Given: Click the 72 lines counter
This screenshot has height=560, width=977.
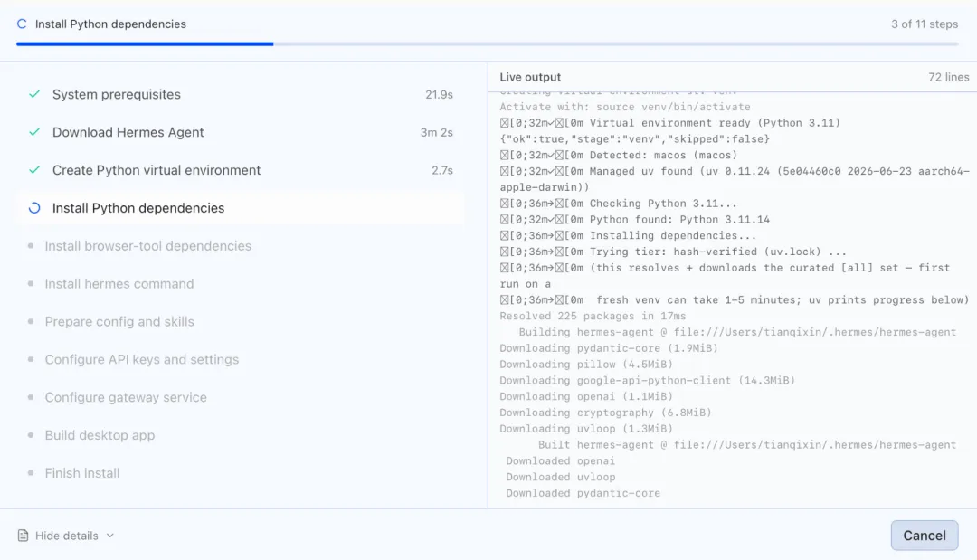Looking at the screenshot, I should 949,77.
